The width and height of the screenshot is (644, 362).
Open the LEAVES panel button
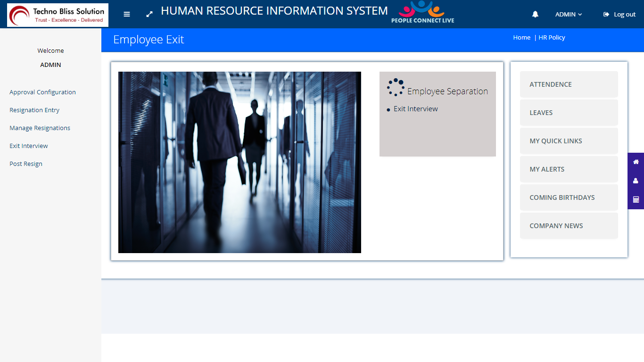click(x=569, y=113)
